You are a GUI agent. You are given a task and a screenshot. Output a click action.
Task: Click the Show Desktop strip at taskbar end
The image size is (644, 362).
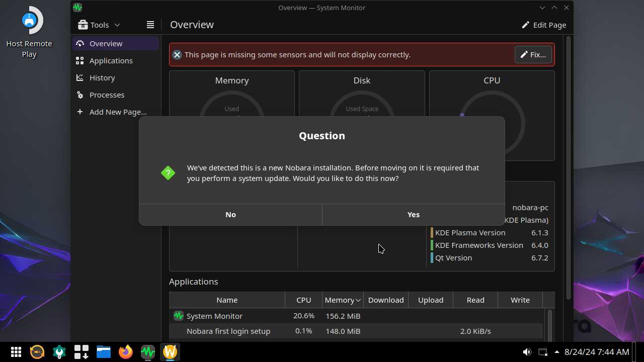click(x=635, y=352)
